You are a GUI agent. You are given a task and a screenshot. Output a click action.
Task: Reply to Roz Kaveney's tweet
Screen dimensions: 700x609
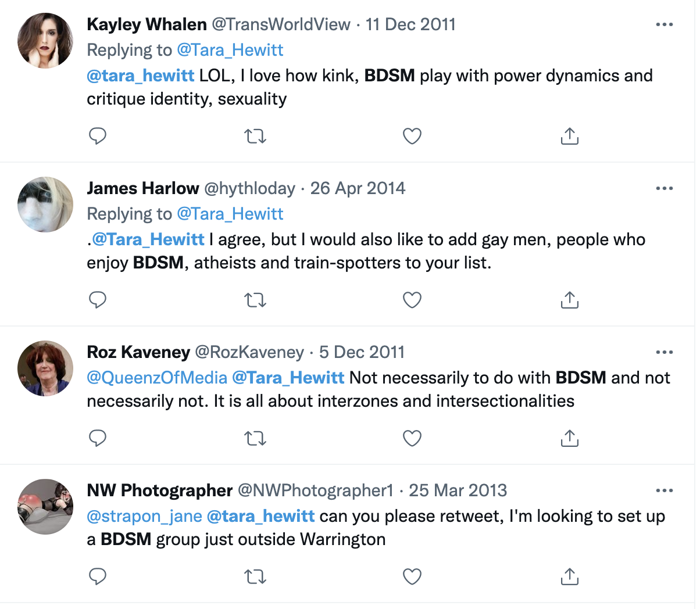pyautogui.click(x=97, y=438)
